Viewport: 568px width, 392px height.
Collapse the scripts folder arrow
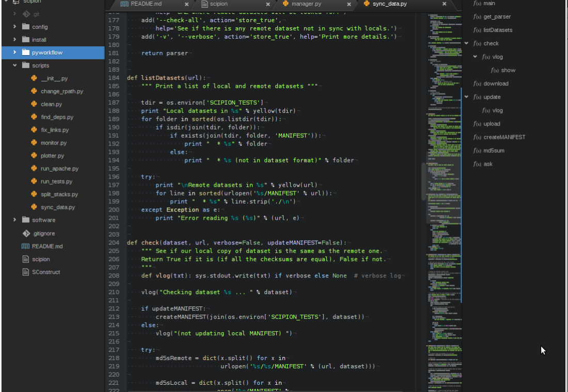pos(14,66)
